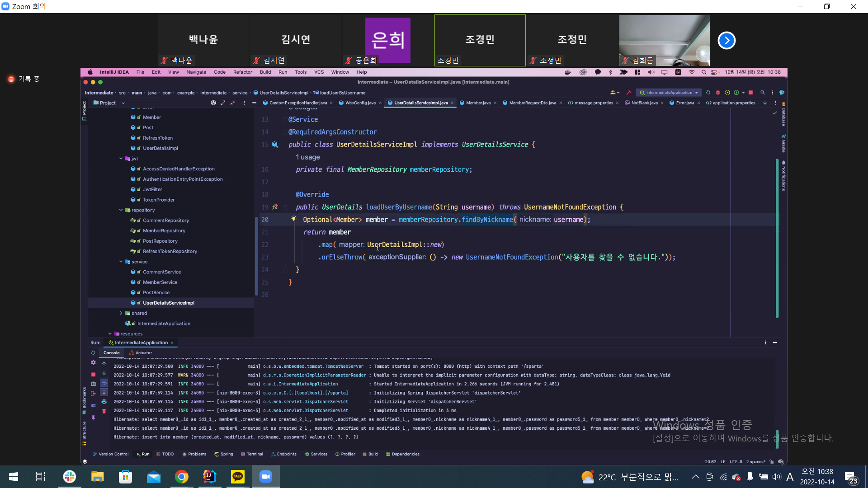This screenshot has width=868, height=488.
Task: Expand the shared folder in the project tree
Action: (x=121, y=313)
